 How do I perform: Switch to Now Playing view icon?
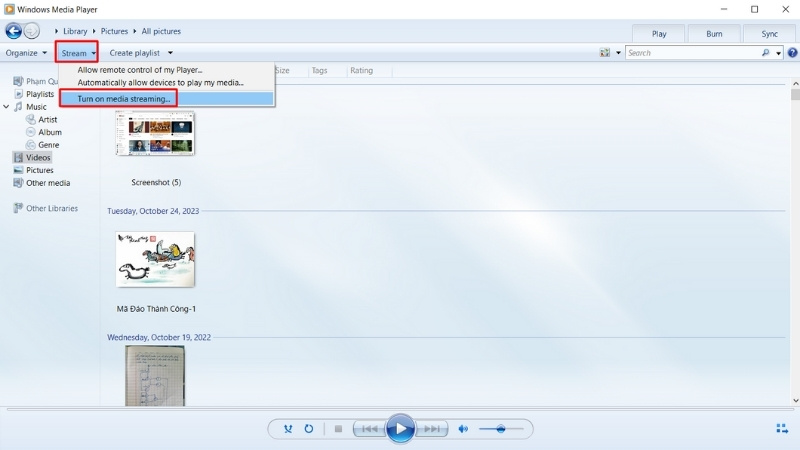(782, 429)
